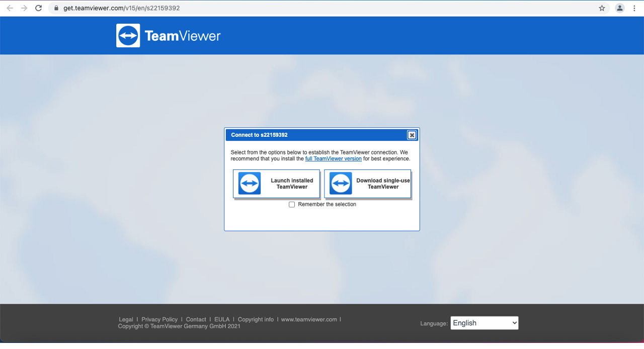Image resolution: width=644 pixels, height=349 pixels.
Task: Open the Legal footer link
Action: [126, 319]
